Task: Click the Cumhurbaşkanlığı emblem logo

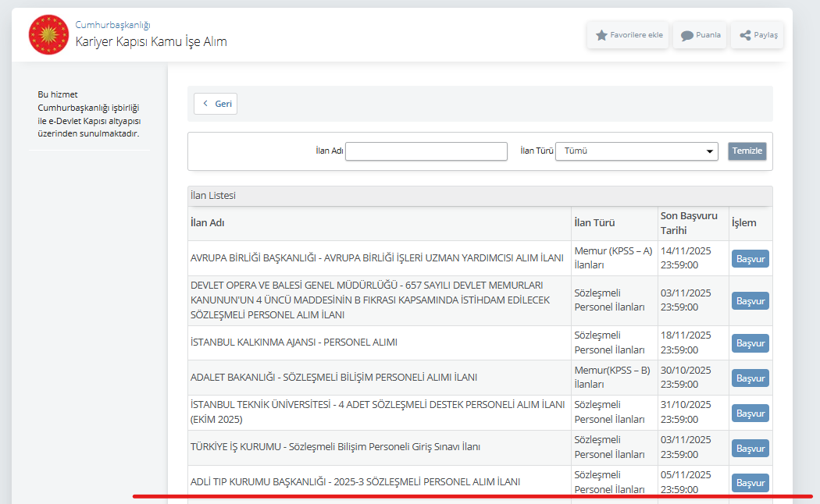Action: tap(48, 34)
